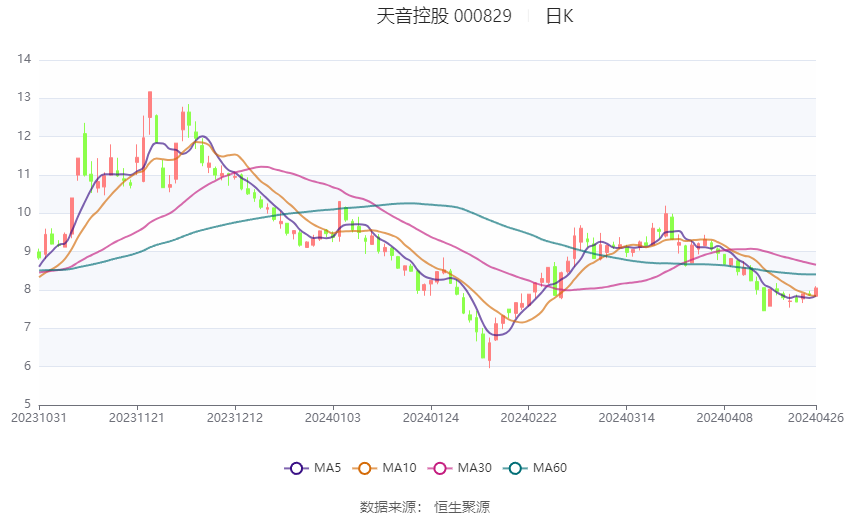Click the 20231212 x-axis date label
850x517 pixels.
(235, 418)
